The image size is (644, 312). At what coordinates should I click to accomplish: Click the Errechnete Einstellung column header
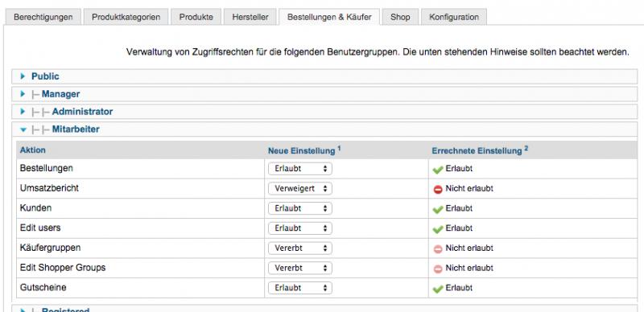(480, 150)
